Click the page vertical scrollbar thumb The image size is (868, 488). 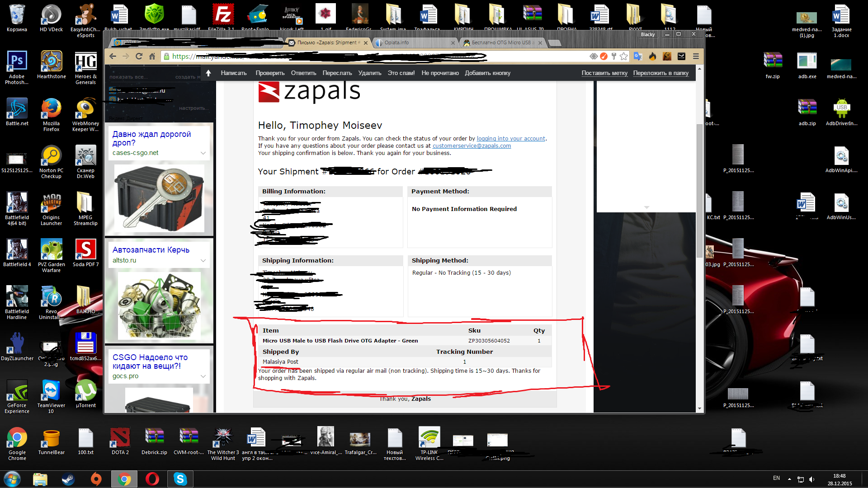(699, 190)
